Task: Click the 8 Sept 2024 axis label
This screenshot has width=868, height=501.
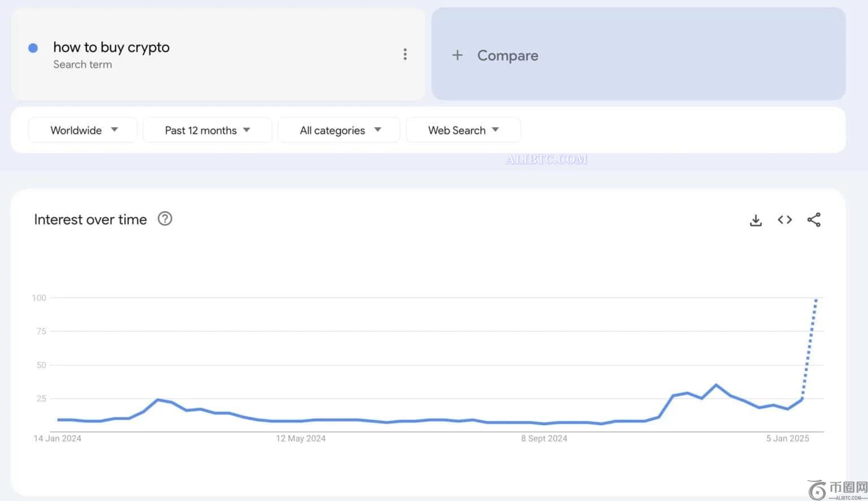Action: click(x=544, y=438)
